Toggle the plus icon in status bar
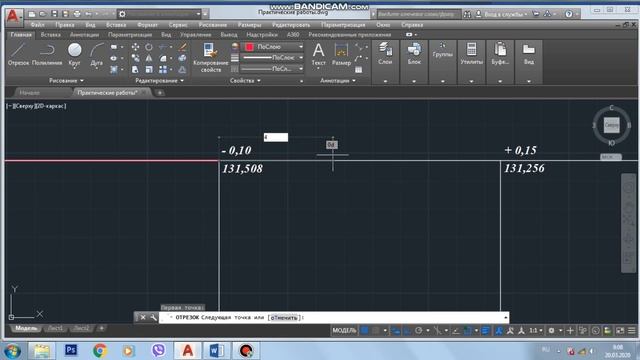Image resolution: width=640 pixels, height=360 pixels. (x=570, y=330)
